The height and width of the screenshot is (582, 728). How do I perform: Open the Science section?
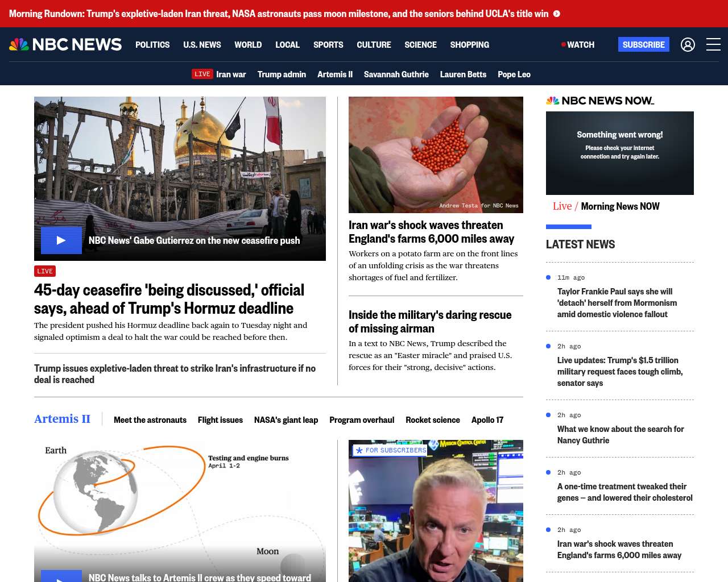coord(420,44)
